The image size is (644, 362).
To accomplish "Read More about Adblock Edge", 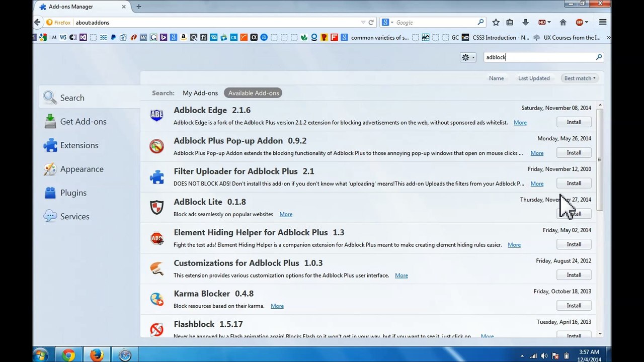I will 520,123.
